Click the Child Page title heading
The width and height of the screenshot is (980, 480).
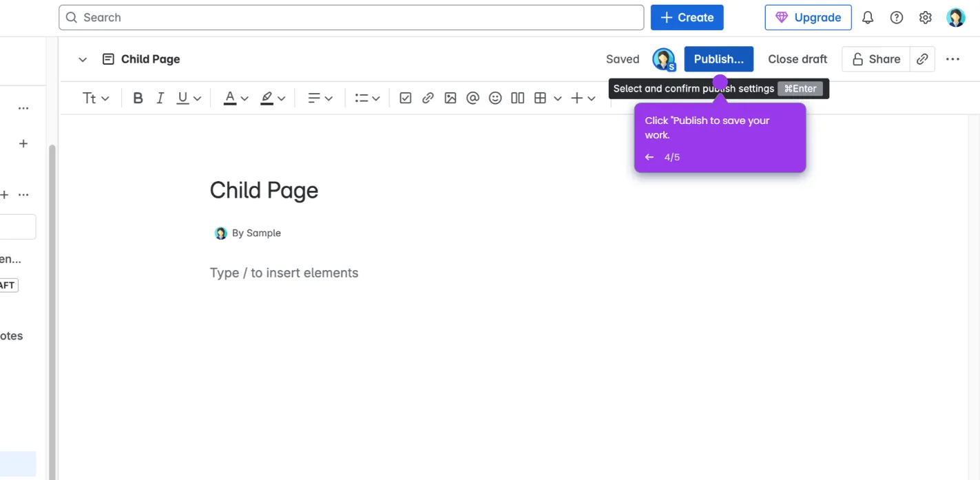point(264,191)
